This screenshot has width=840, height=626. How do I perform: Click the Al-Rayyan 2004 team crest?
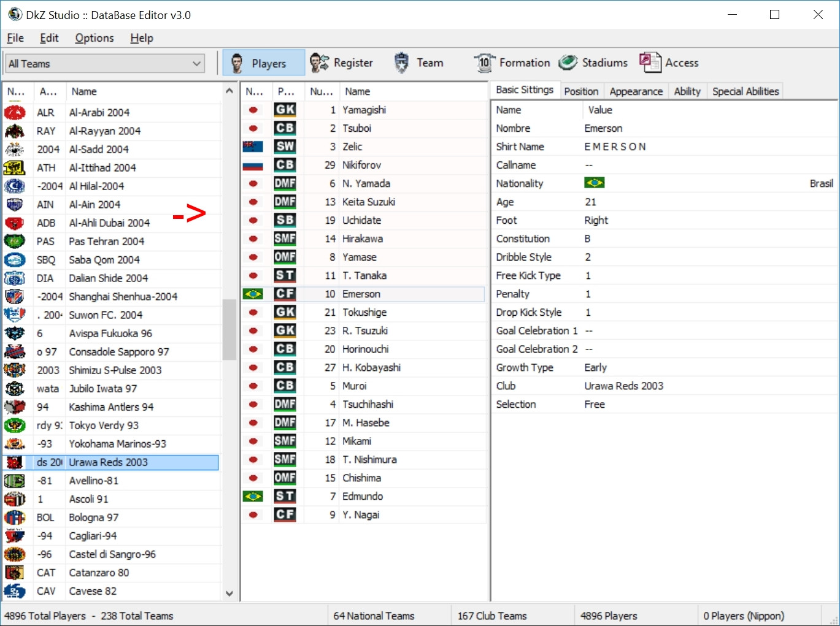(x=15, y=131)
